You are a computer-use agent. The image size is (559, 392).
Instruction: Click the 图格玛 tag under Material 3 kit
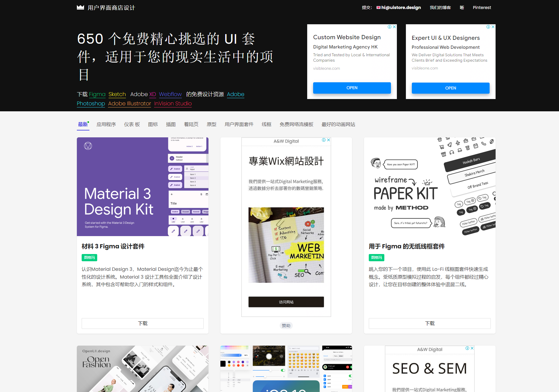[89, 258]
